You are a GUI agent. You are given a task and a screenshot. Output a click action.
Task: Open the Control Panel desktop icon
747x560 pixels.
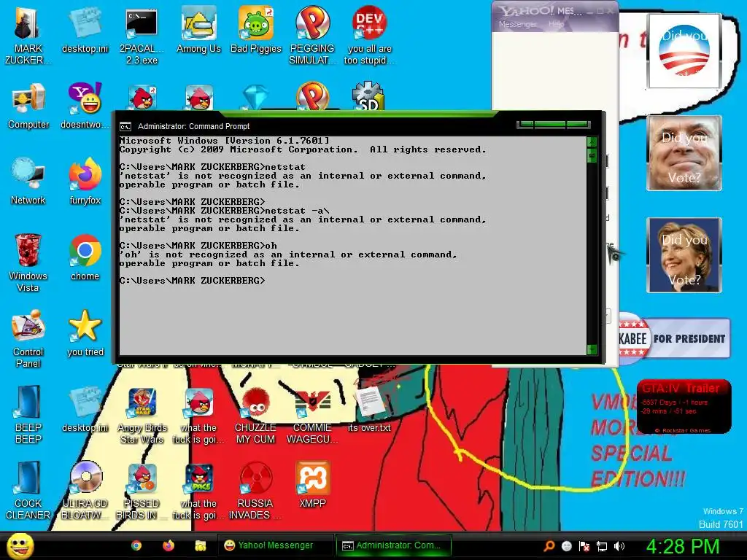(x=28, y=338)
